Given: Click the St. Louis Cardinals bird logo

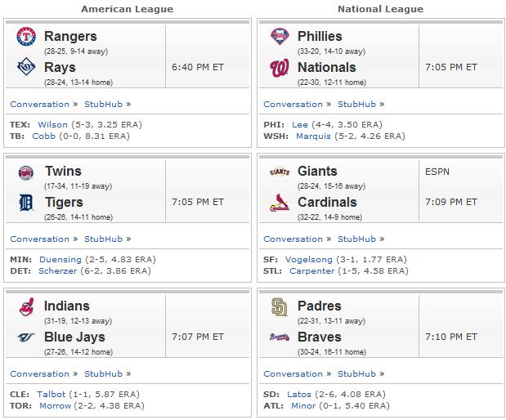Looking at the screenshot, I should click(280, 203).
